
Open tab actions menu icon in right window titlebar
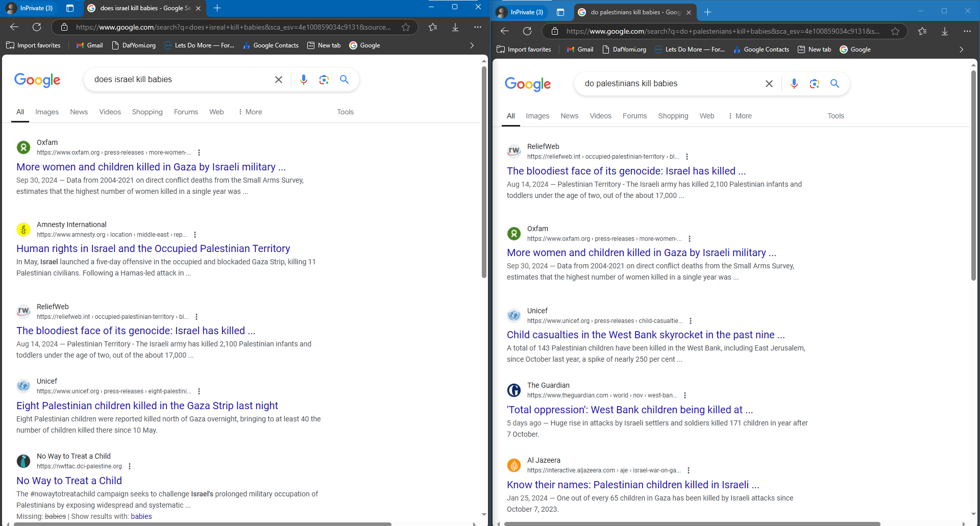pyautogui.click(x=560, y=12)
